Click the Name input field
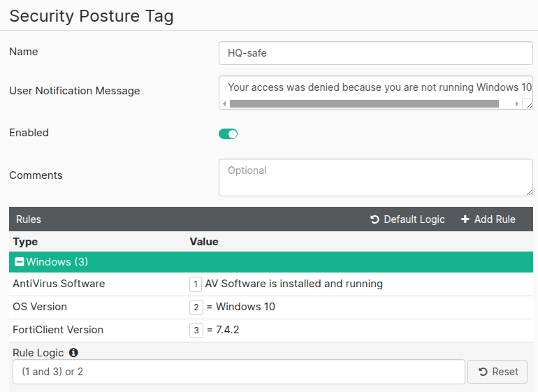This screenshot has width=538, height=392. pos(375,53)
